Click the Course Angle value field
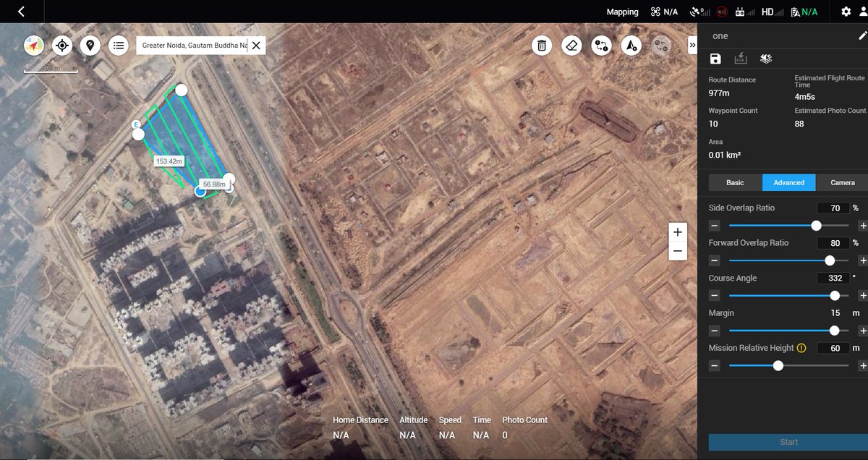The width and height of the screenshot is (868, 460). pyautogui.click(x=834, y=278)
